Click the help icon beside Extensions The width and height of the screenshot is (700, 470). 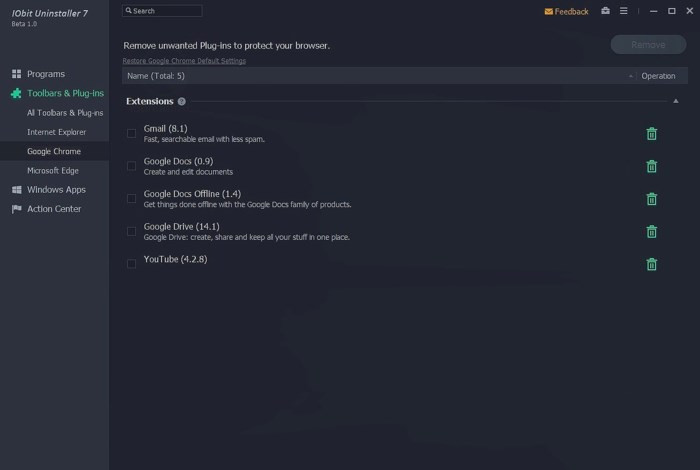pos(182,101)
